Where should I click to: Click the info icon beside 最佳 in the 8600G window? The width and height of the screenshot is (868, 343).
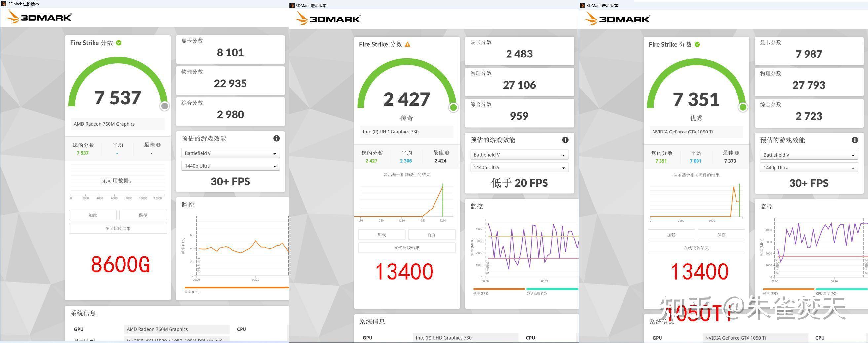158,145
